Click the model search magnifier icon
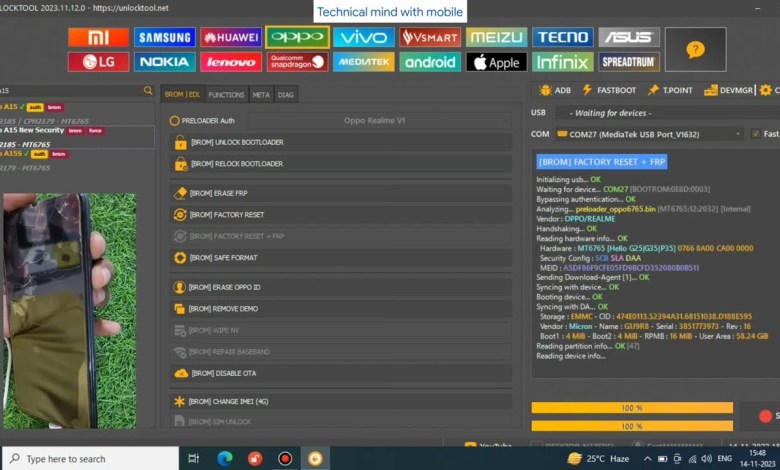The width and height of the screenshot is (780, 470). click(148, 91)
